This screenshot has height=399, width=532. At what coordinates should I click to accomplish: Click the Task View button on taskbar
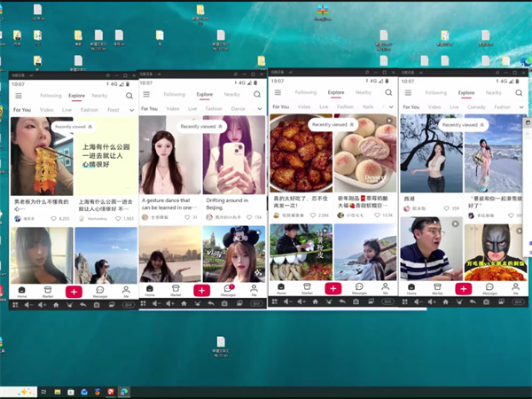coord(43,392)
